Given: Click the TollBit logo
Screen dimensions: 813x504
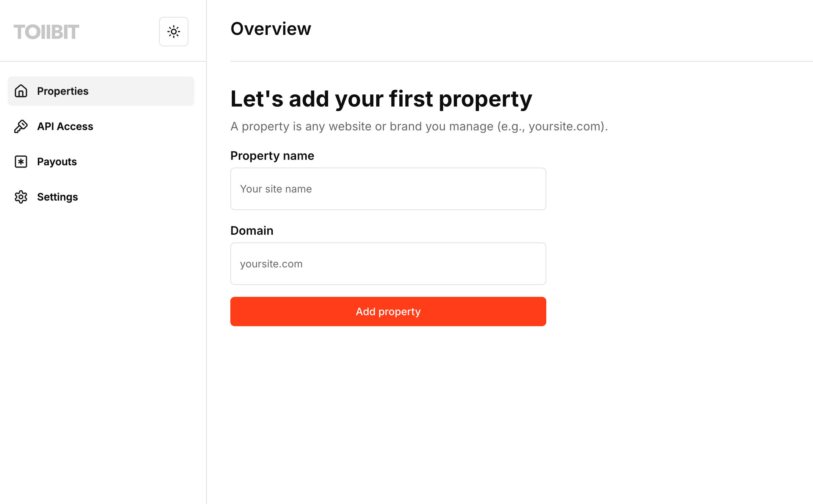Looking at the screenshot, I should 46,32.
